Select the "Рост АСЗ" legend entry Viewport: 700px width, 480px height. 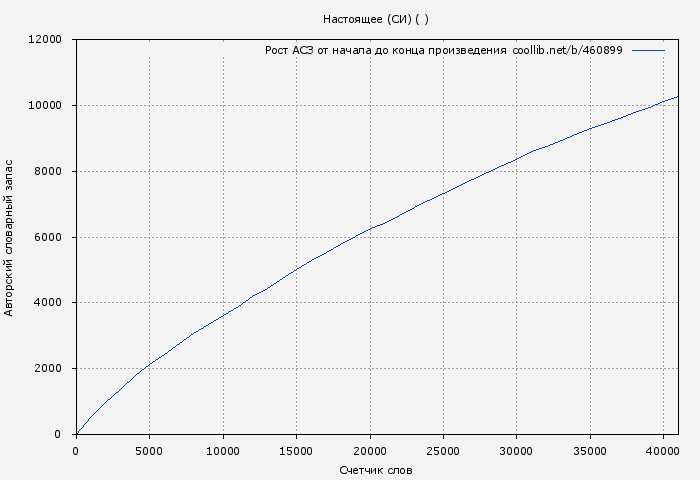click(288, 50)
